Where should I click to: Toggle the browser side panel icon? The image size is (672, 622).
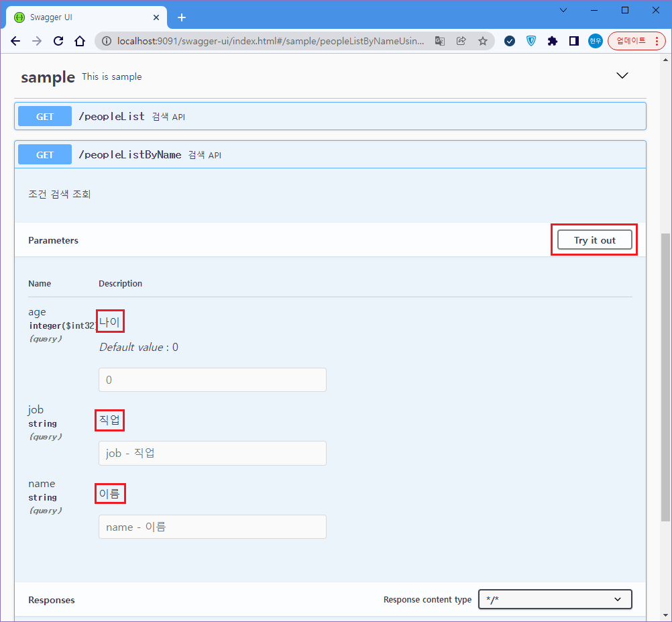click(574, 41)
